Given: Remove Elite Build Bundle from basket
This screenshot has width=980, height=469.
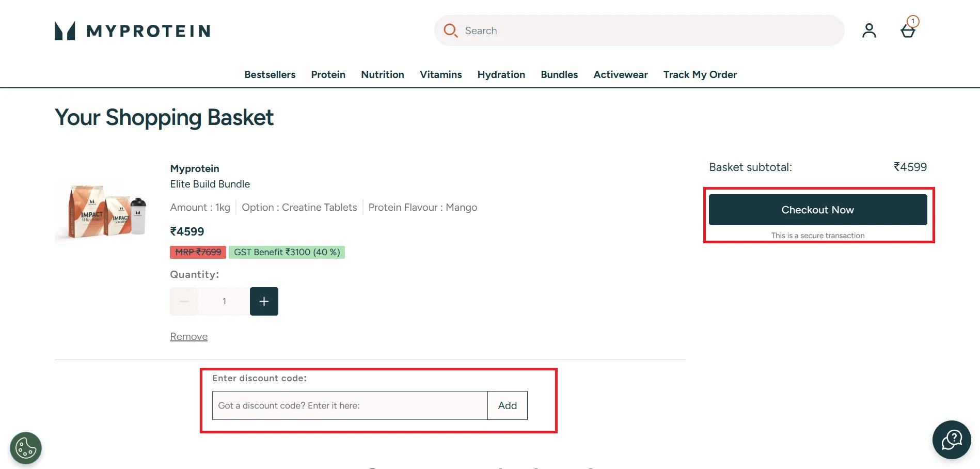Looking at the screenshot, I should [188, 336].
